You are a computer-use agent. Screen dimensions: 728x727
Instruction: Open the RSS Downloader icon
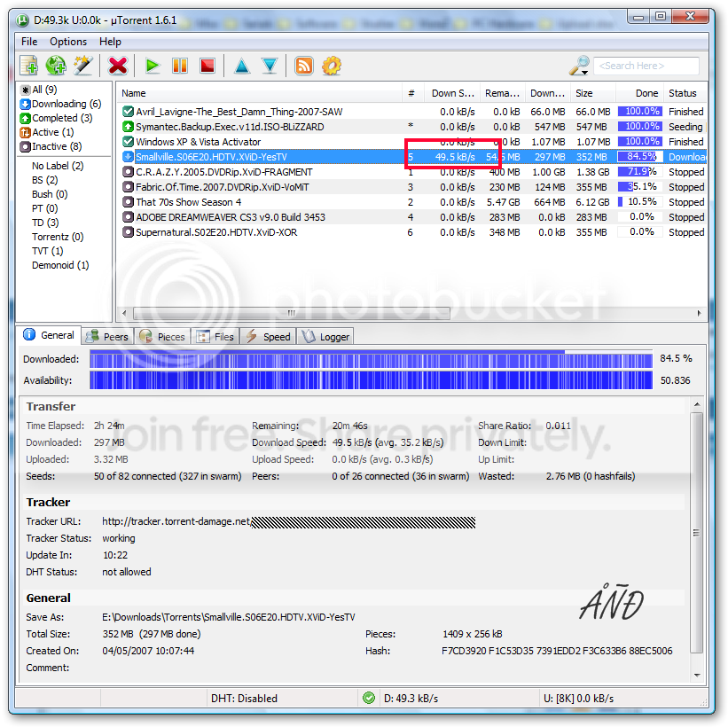coord(304,66)
